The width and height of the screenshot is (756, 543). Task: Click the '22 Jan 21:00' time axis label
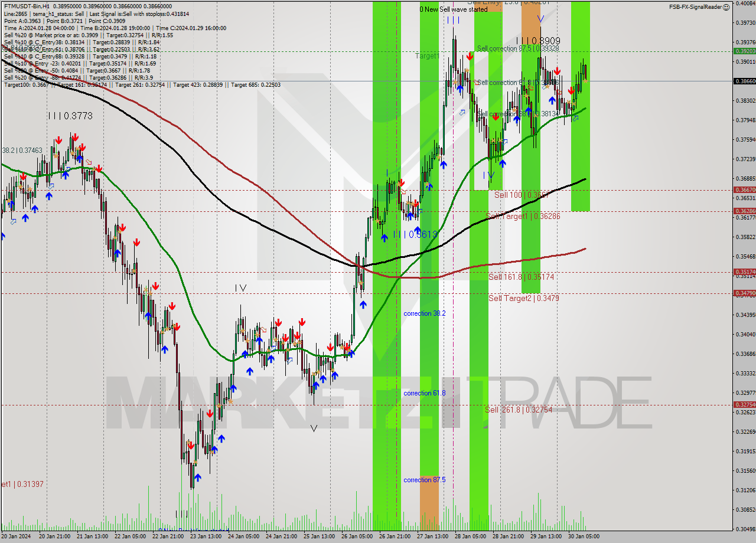pos(167,537)
